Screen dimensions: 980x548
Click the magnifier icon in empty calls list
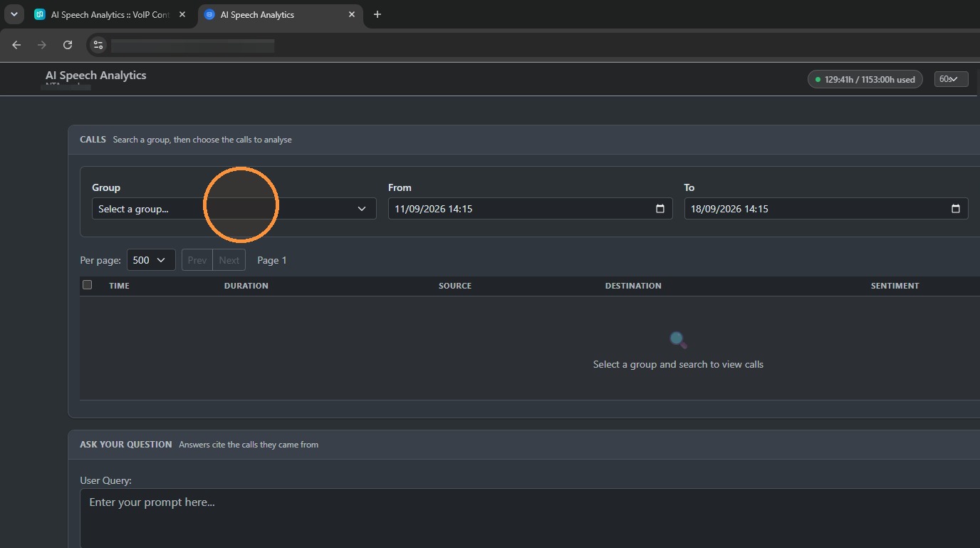[678, 340]
